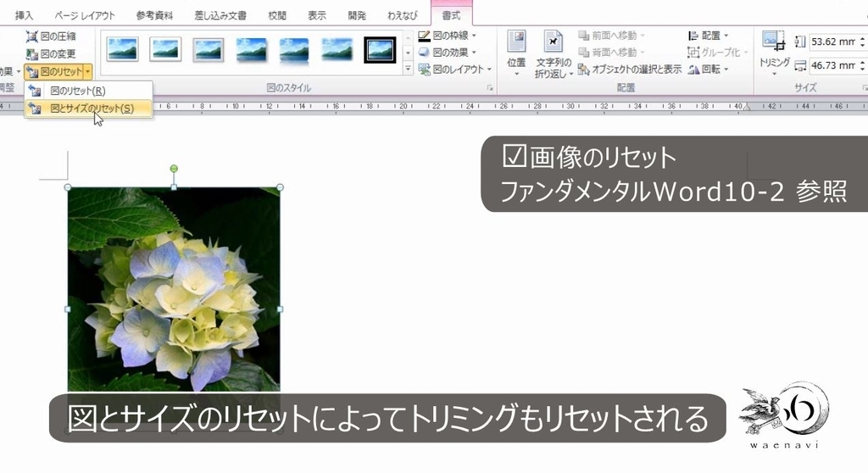The height and width of the screenshot is (473, 868).
Task: Apply the second picture style thumbnail
Action: pyautogui.click(x=165, y=48)
